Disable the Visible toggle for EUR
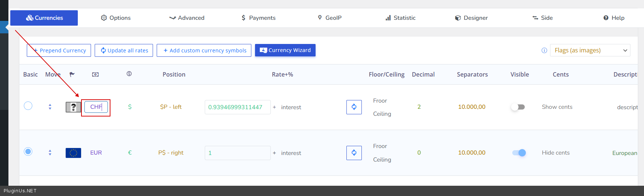The image size is (644, 196). (x=519, y=153)
